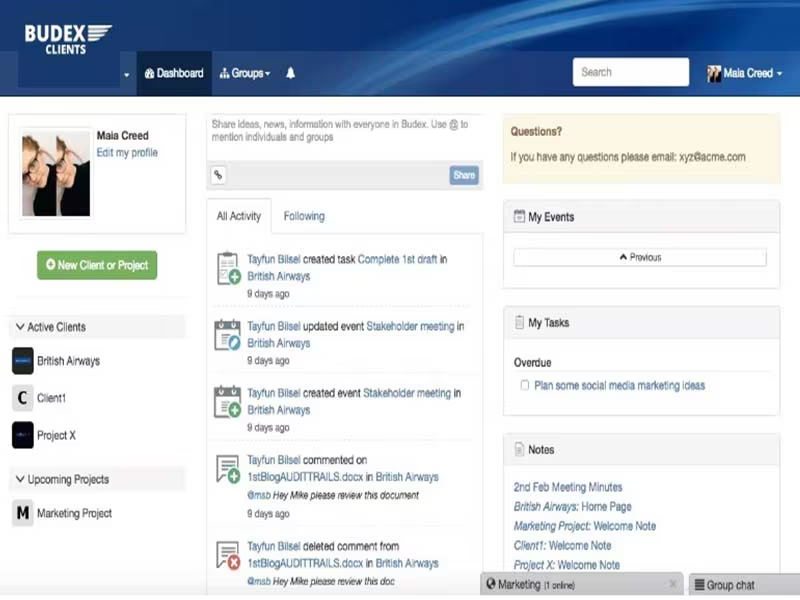Collapse the Upcoming Projects section
The height and width of the screenshot is (600, 800).
(x=20, y=479)
